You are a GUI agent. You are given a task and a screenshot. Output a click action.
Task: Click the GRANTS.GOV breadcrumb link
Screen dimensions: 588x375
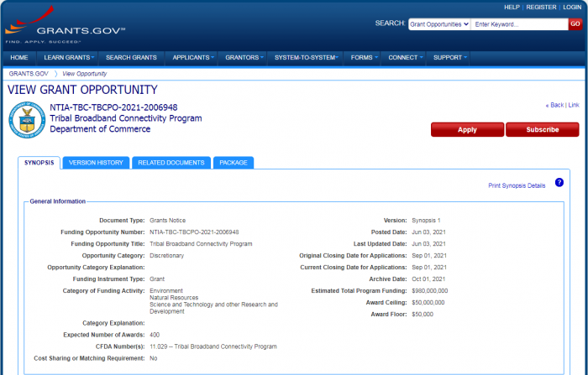tap(29, 74)
